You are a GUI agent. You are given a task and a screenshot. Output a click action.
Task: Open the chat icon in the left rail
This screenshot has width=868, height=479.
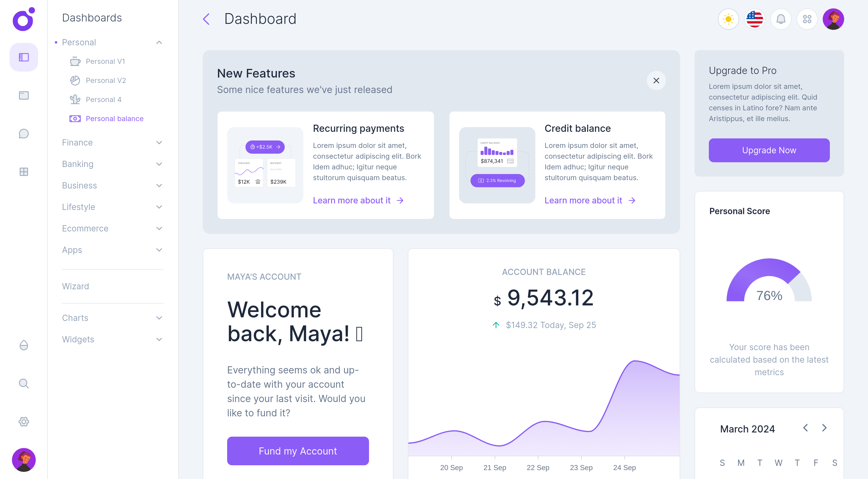[23, 134]
